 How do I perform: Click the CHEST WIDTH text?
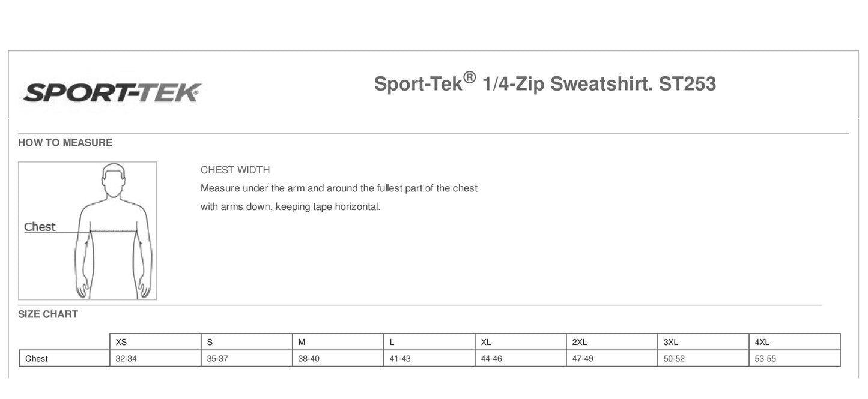235,170
